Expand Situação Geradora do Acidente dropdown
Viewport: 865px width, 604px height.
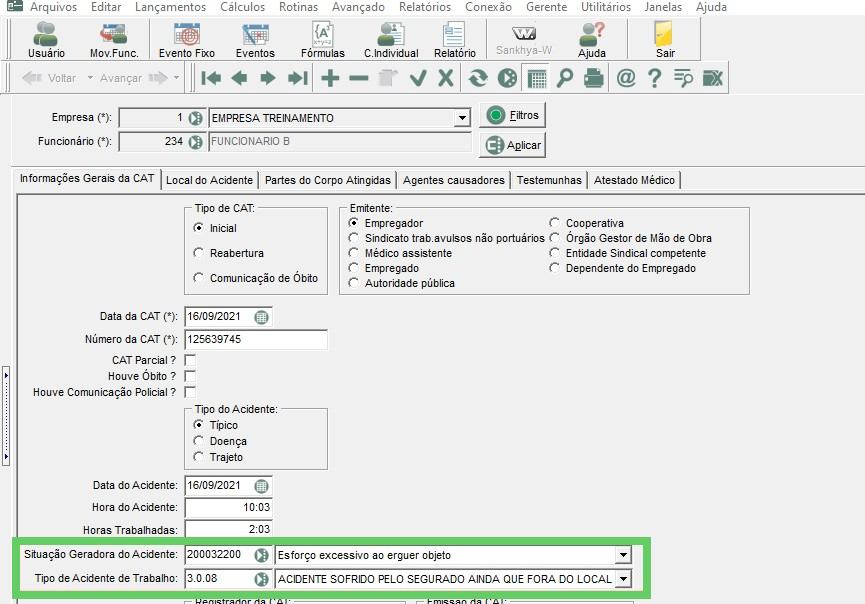coord(623,555)
